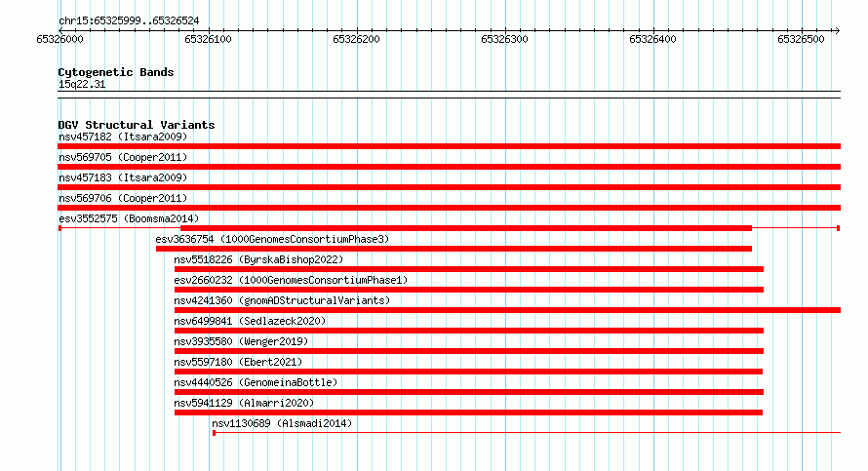Open the nsv5941129 (Almarri2020) label
This screenshot has width=868, height=471.
[244, 403]
